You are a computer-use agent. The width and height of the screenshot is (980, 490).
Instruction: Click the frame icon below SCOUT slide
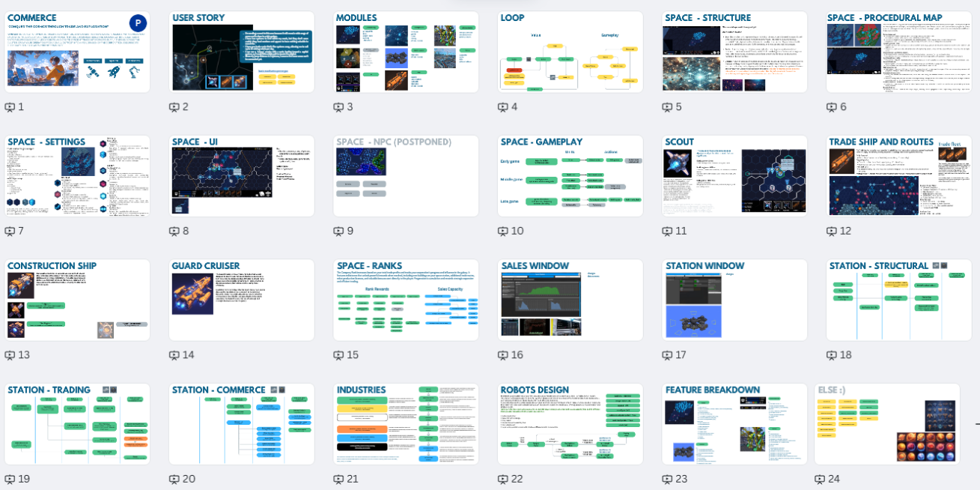point(667,231)
